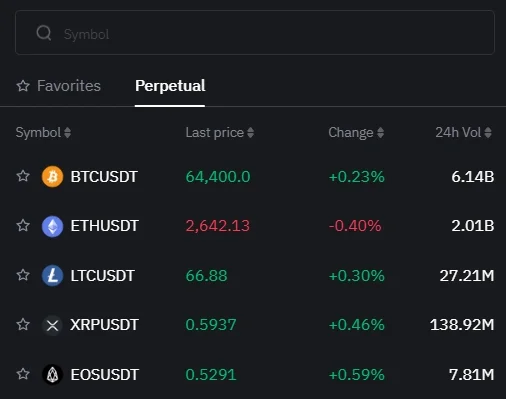Sort list by Symbol column arrows
506x399 pixels.
tap(67, 133)
